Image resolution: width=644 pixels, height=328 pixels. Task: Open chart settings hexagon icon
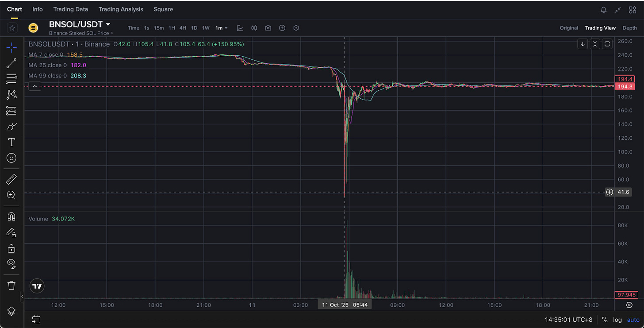point(296,28)
